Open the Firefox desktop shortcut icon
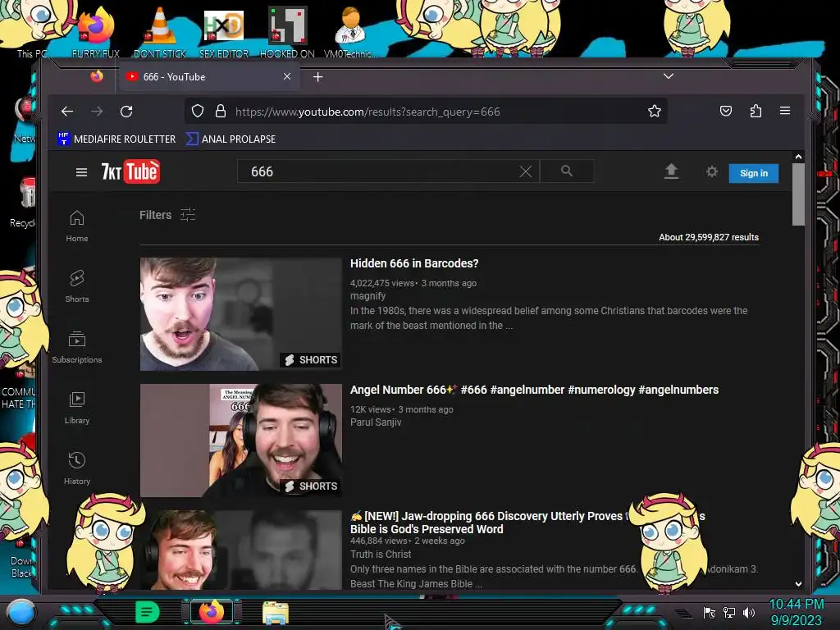 click(96, 32)
